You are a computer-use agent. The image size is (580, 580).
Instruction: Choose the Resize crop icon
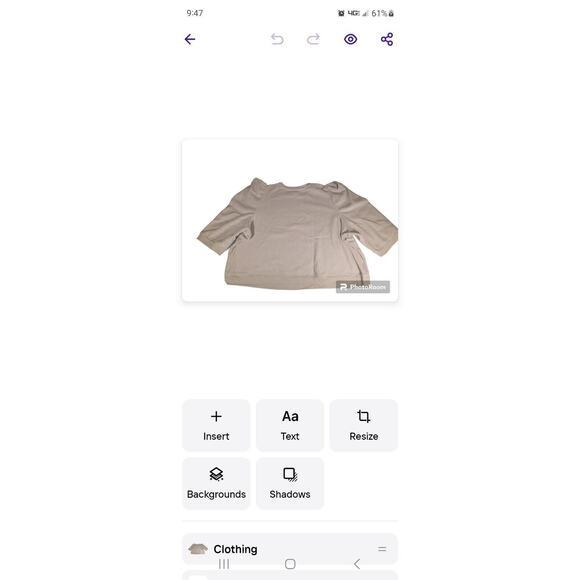tap(364, 417)
